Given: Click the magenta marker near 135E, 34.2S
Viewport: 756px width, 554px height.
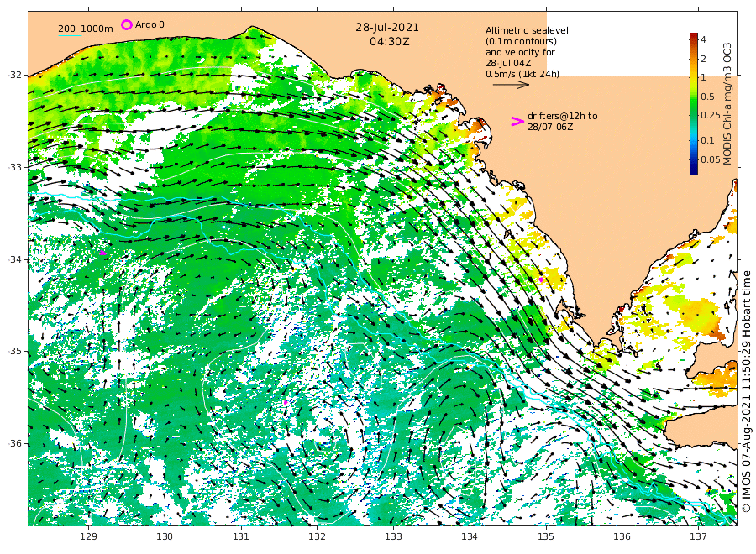Looking at the screenshot, I should (541, 280).
